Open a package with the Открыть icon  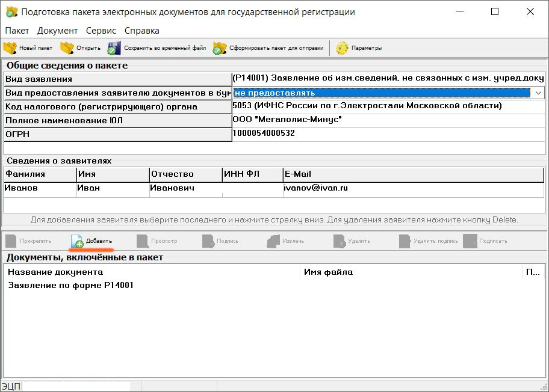[x=67, y=48]
